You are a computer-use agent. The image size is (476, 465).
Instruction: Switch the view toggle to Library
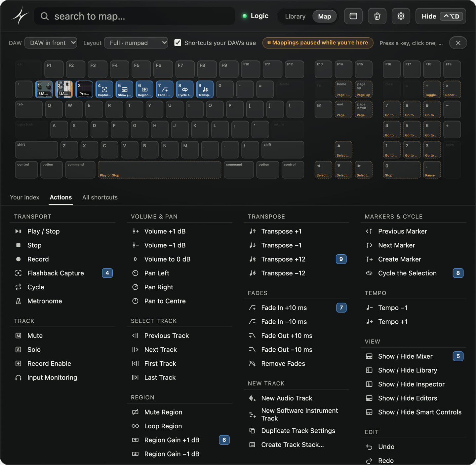(295, 16)
